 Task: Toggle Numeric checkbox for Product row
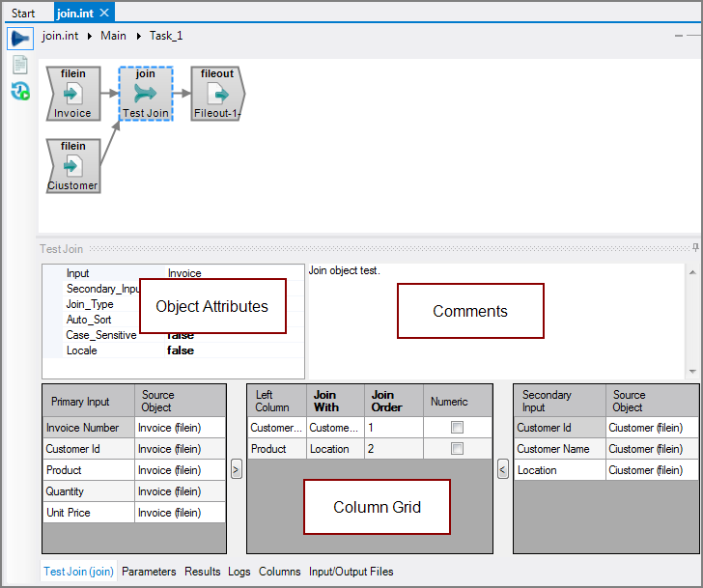(458, 449)
